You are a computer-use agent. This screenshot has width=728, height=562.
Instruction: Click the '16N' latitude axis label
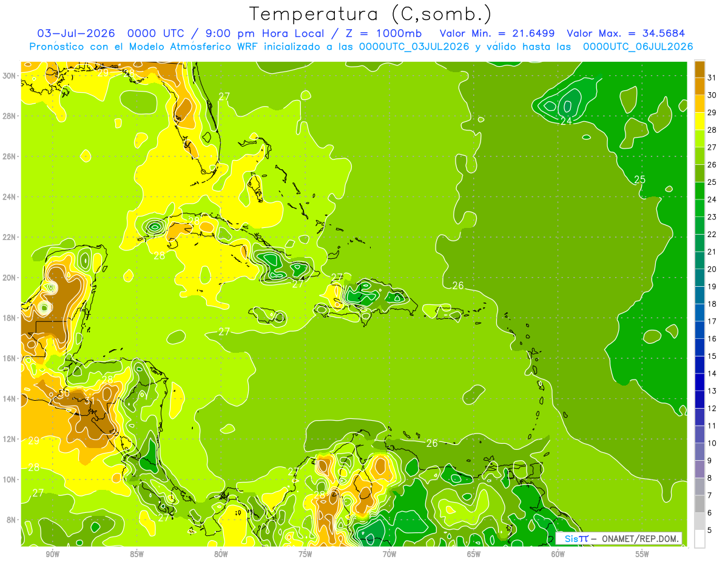click(x=10, y=358)
